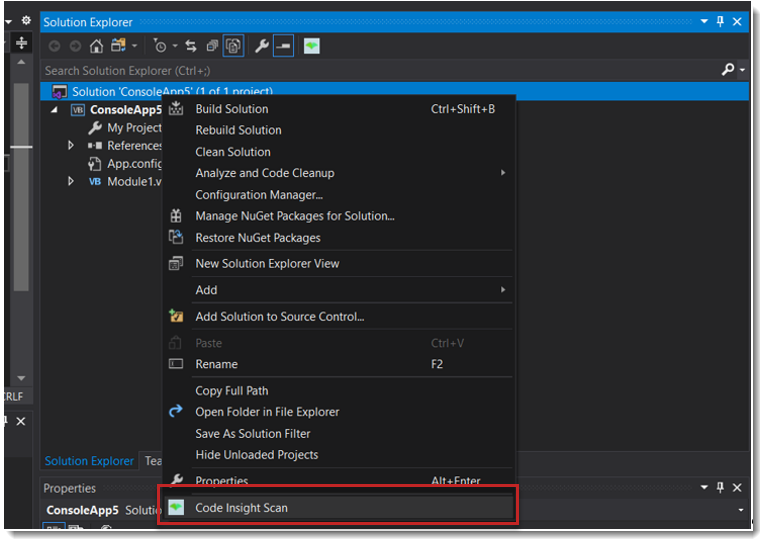Screen dimensions: 760x539
Task: Select Open Folder in File Explorer
Action: pos(267,412)
